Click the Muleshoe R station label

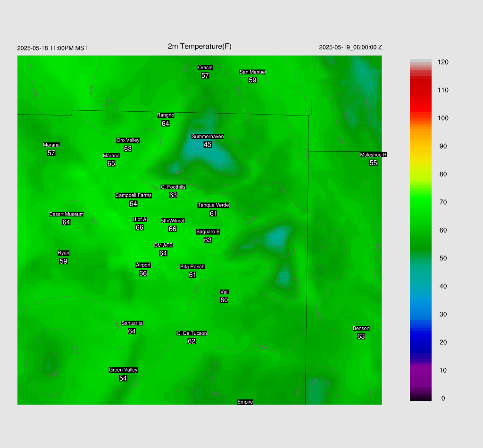click(373, 155)
